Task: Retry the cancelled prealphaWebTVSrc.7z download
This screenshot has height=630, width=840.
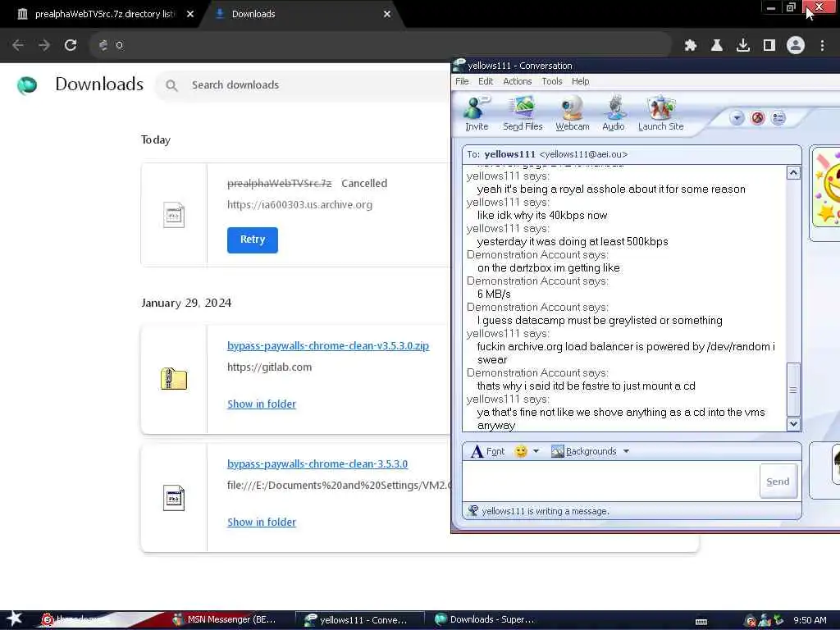Action: tap(253, 240)
